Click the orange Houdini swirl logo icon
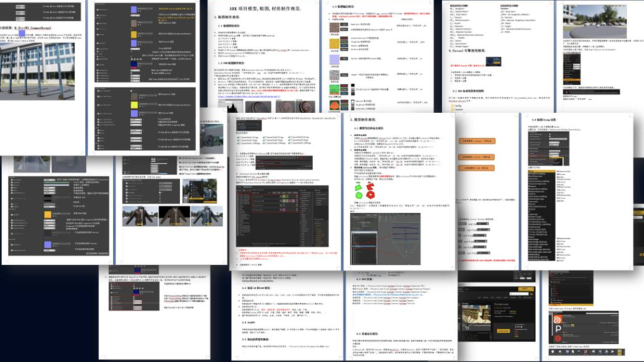 (x=557, y=320)
